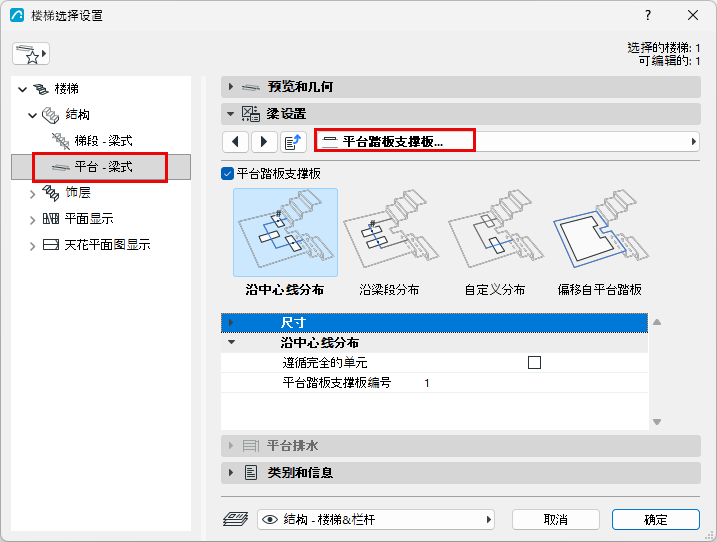Collapse the 沿中心线分布 parameter group
This screenshot has width=717, height=542.
pos(232,342)
